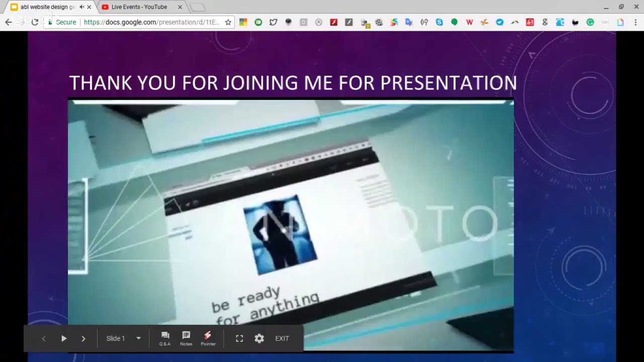644x362 pixels.
Task: Advance to next slide arrow
Action: (84, 338)
